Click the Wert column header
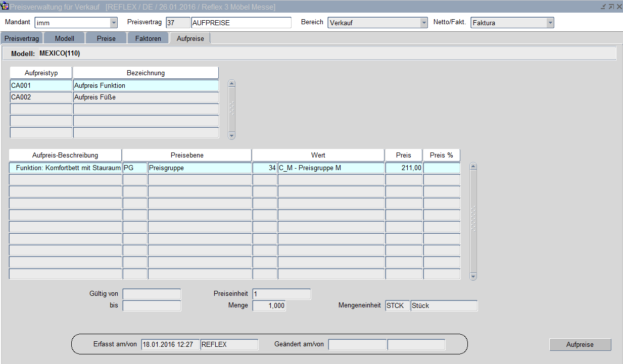Image resolution: width=623 pixels, height=364 pixels. coord(318,155)
